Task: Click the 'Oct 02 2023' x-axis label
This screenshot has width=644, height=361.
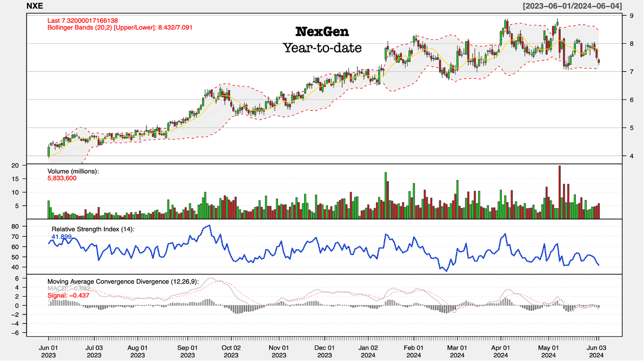Action: pyautogui.click(x=231, y=351)
